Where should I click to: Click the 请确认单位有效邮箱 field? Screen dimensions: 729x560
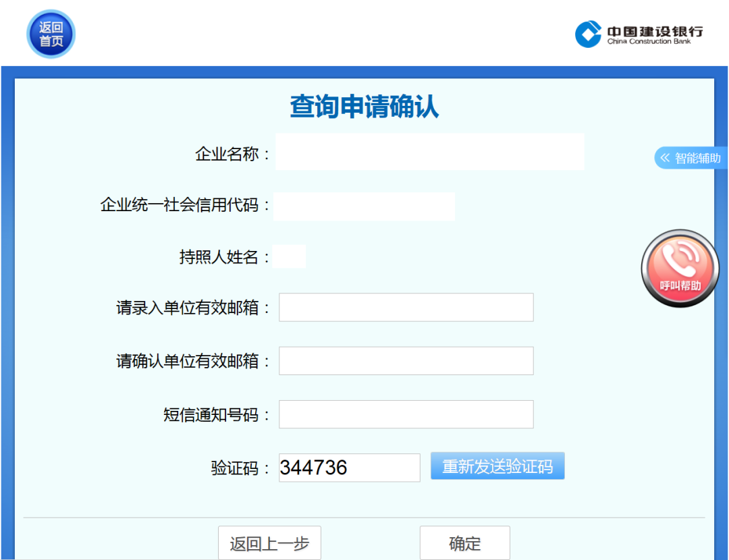406,360
